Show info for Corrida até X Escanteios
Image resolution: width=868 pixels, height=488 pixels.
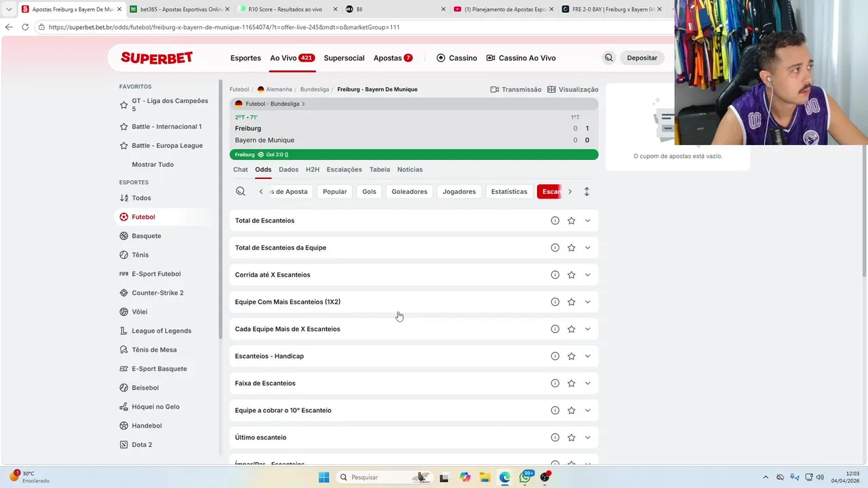[555, 274]
